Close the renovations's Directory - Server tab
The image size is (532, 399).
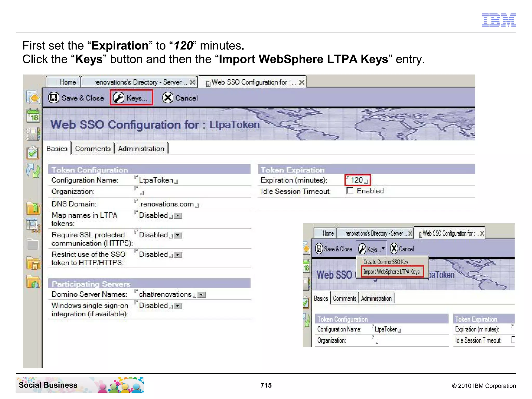click(192, 82)
